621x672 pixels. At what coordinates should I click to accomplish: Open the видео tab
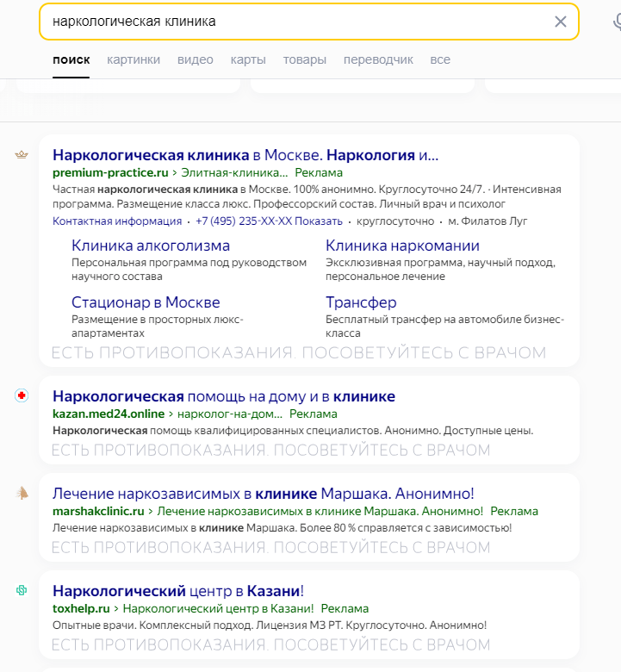click(x=195, y=59)
